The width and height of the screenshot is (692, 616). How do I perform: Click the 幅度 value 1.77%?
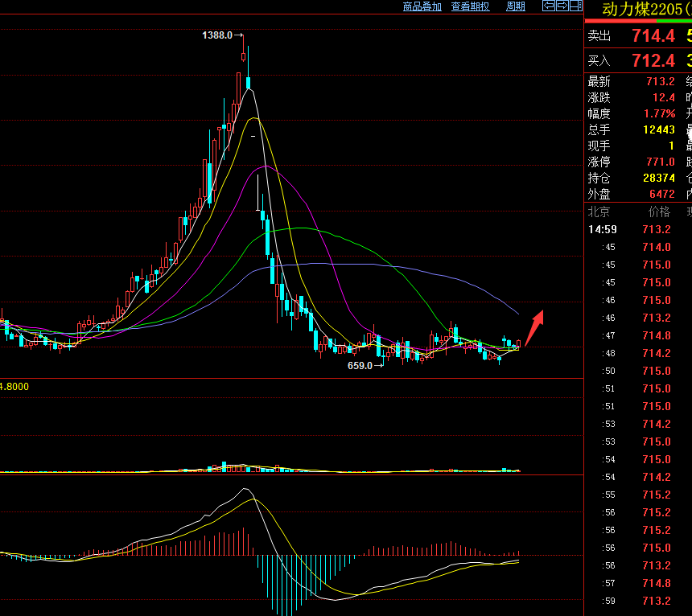click(x=659, y=113)
